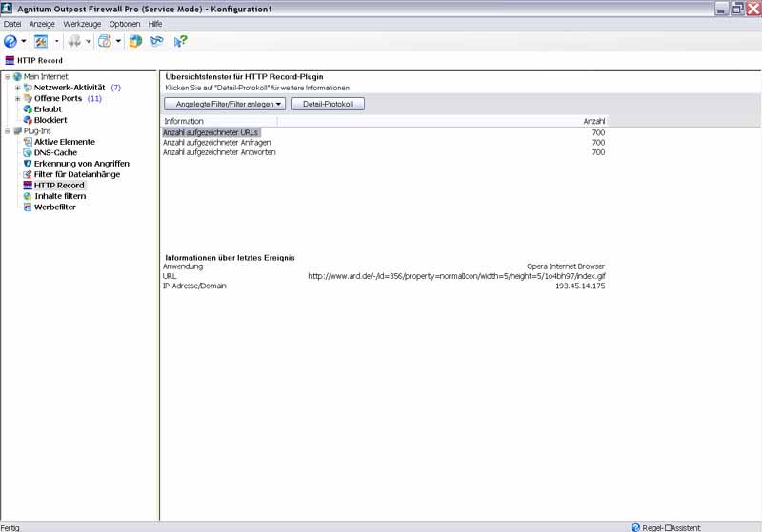Open the Optionen menu

pyautogui.click(x=125, y=23)
